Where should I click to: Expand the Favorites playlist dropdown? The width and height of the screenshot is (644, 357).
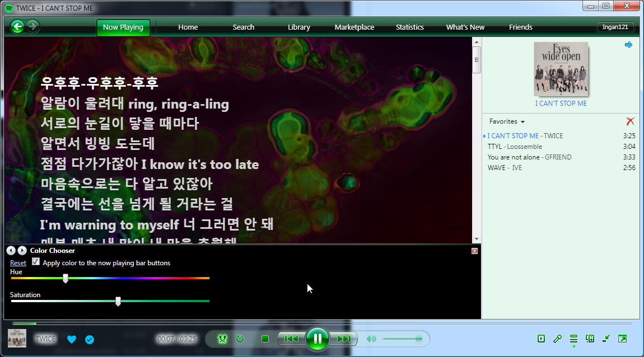507,121
